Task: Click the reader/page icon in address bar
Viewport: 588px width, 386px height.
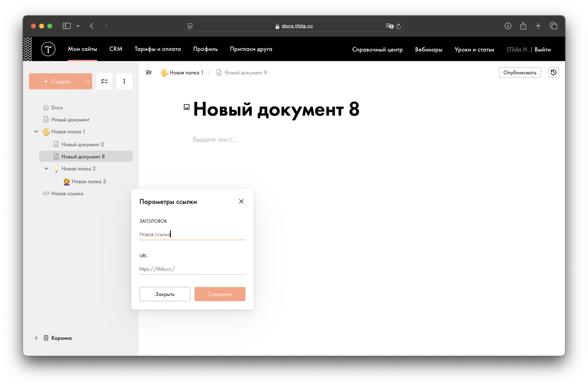Action: [190, 26]
